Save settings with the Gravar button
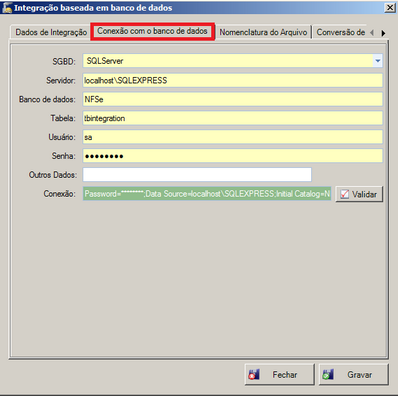Viewport: 398px width, 396px height. pos(354,375)
